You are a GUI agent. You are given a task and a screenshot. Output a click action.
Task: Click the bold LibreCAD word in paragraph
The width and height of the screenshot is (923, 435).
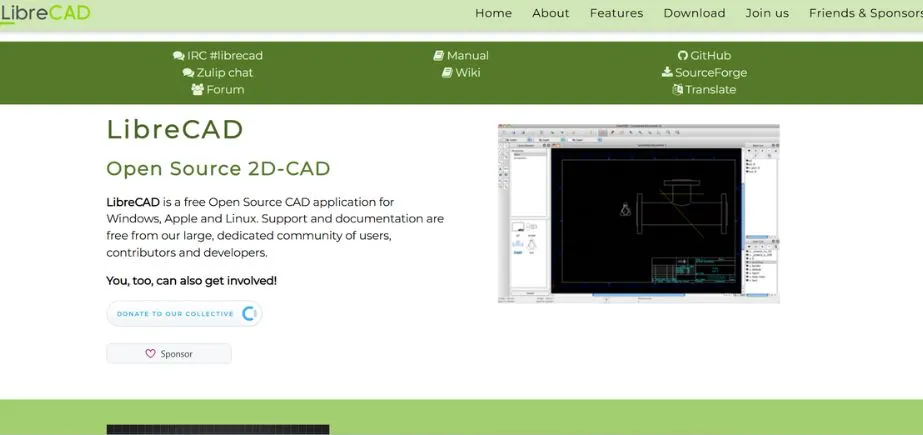click(x=133, y=202)
